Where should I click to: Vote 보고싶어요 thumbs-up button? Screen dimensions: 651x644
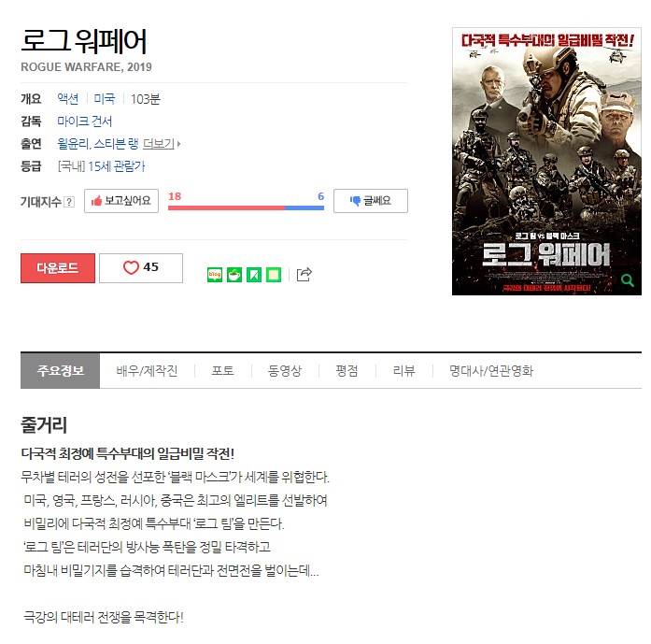pyautogui.click(x=121, y=201)
